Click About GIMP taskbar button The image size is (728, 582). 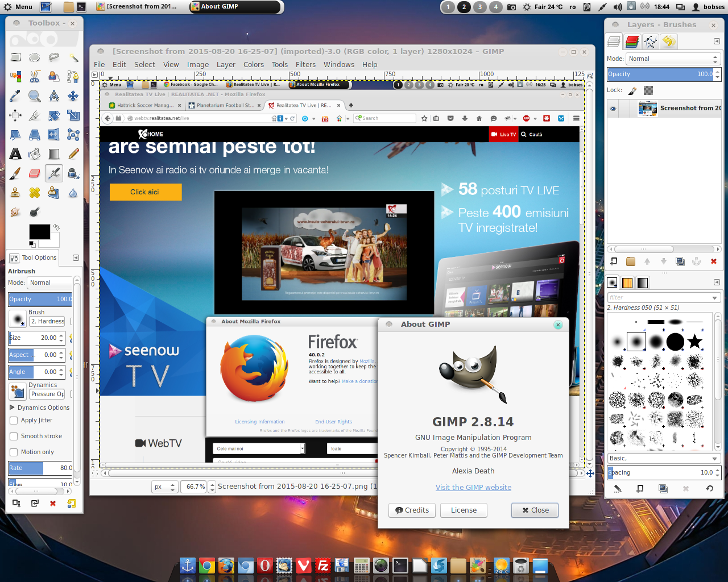click(235, 7)
